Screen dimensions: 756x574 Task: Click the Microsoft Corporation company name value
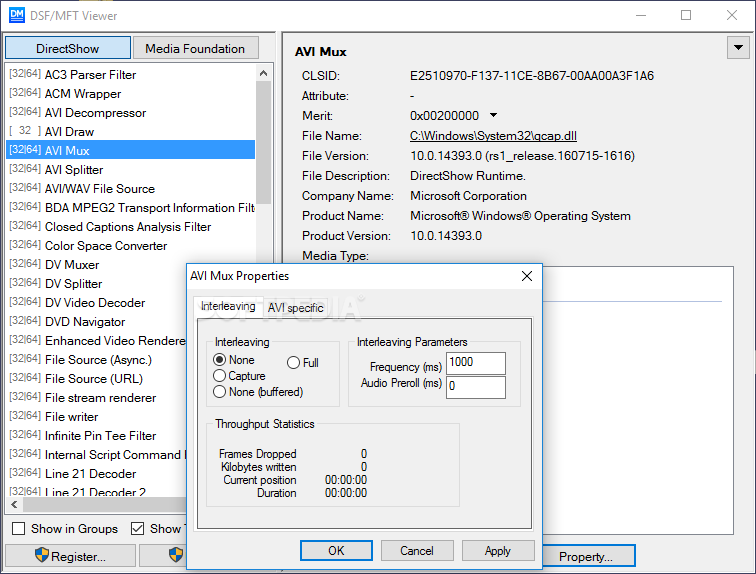[468, 196]
